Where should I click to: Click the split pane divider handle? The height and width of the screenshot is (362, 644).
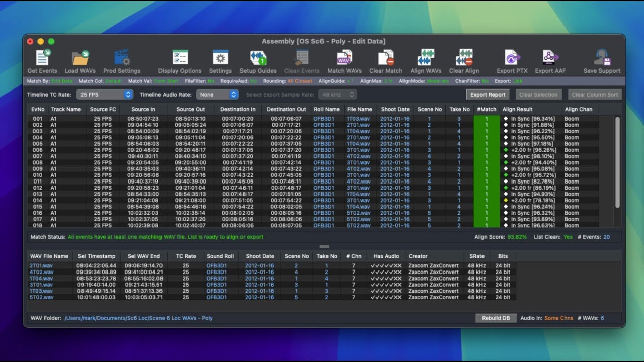pyautogui.click(x=324, y=246)
